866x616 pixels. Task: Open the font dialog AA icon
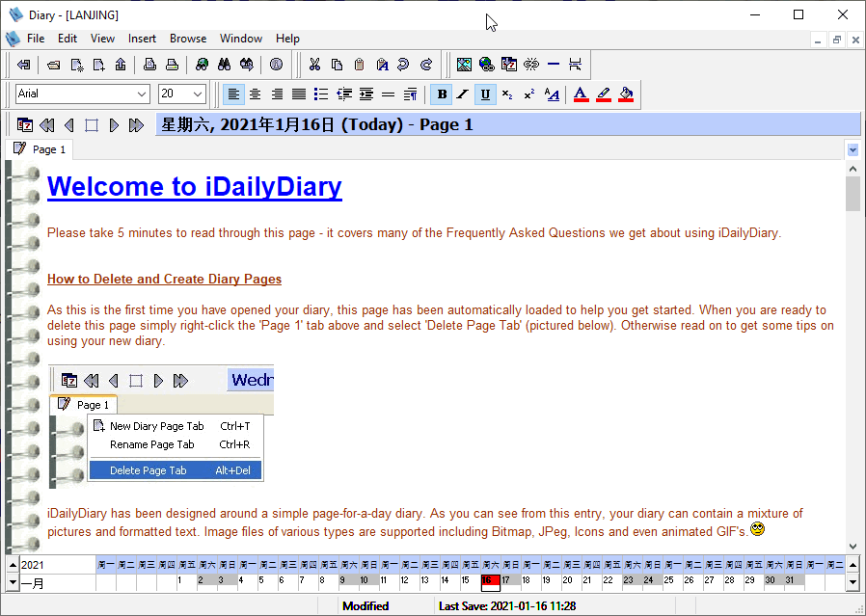(552, 94)
